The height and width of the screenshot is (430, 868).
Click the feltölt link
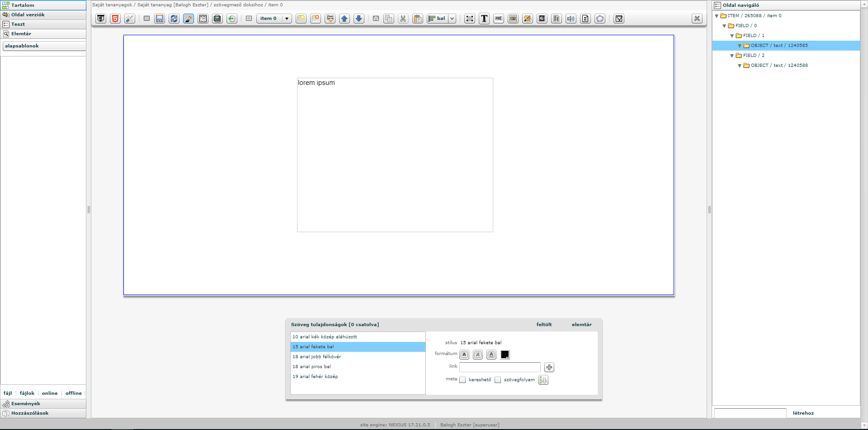point(544,324)
